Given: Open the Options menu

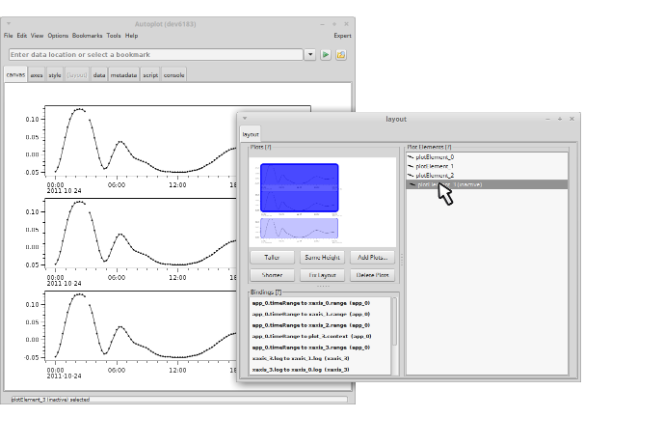Looking at the screenshot, I should (58, 36).
